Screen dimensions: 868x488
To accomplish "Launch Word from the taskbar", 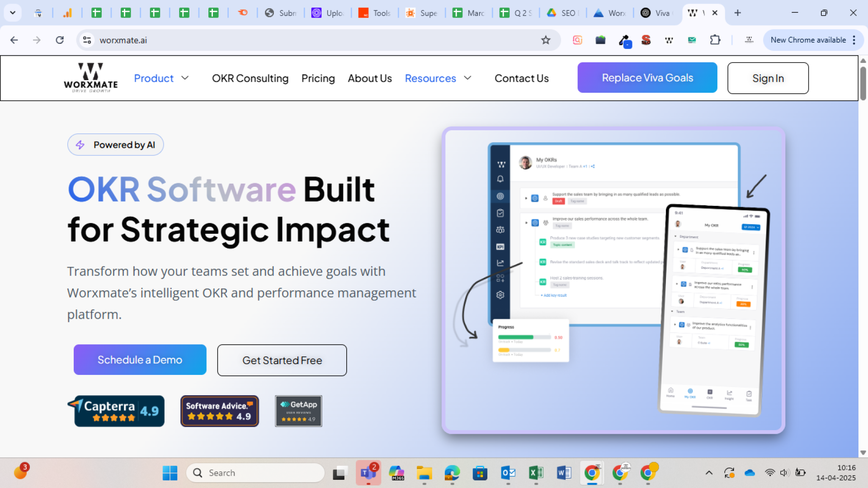I will point(564,473).
